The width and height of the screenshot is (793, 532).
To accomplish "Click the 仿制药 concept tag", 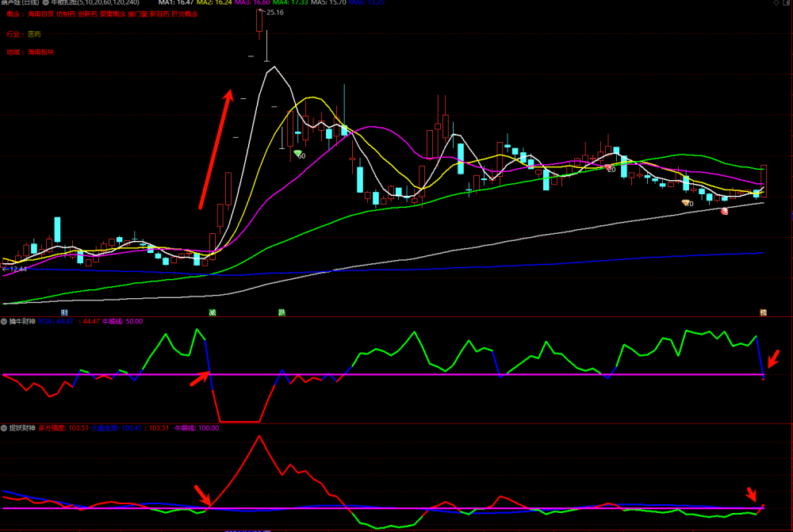I will pos(66,14).
